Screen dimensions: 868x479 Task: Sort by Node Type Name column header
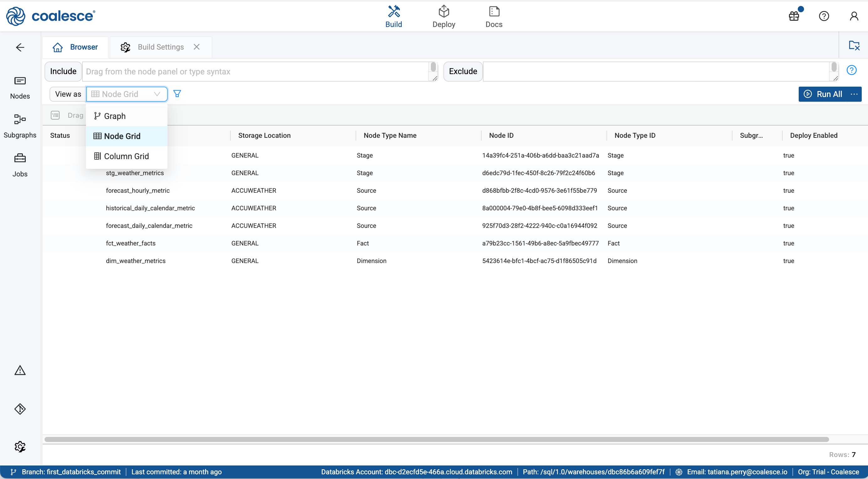pos(390,136)
